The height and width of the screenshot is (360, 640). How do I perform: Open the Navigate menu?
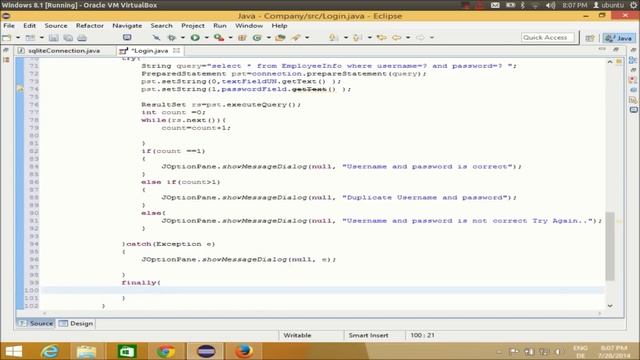pyautogui.click(x=127, y=25)
